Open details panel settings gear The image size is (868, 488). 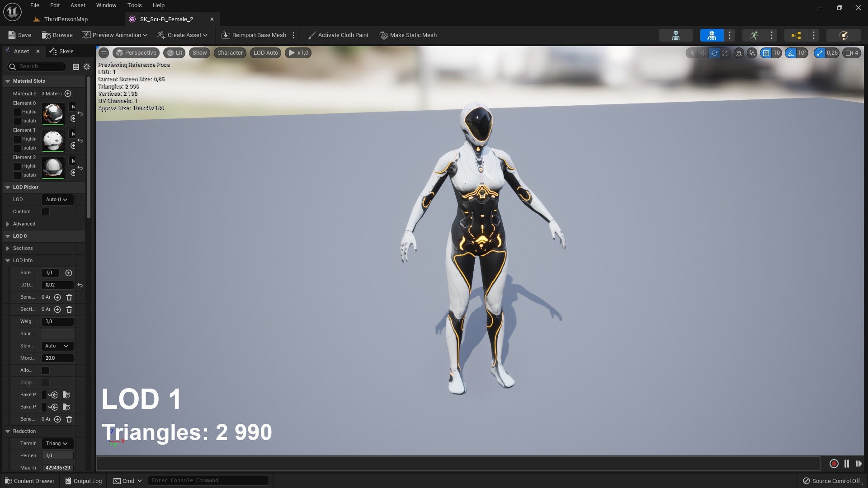click(x=87, y=67)
